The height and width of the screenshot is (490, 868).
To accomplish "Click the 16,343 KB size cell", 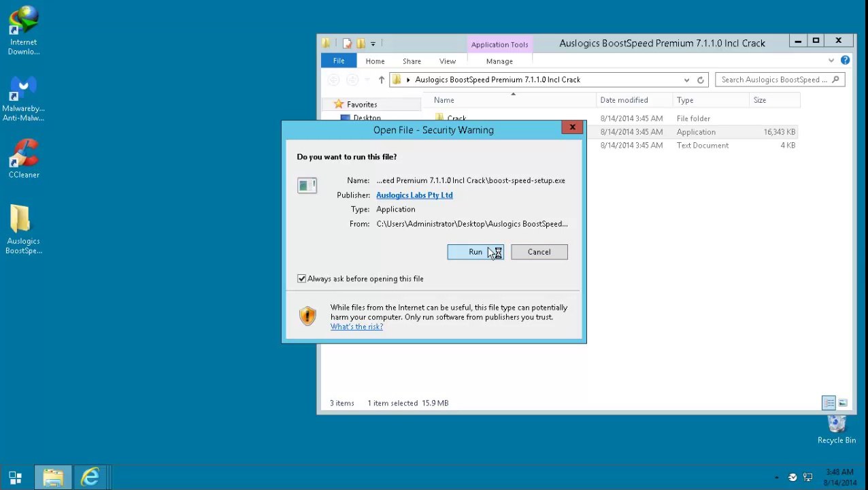I will point(779,132).
